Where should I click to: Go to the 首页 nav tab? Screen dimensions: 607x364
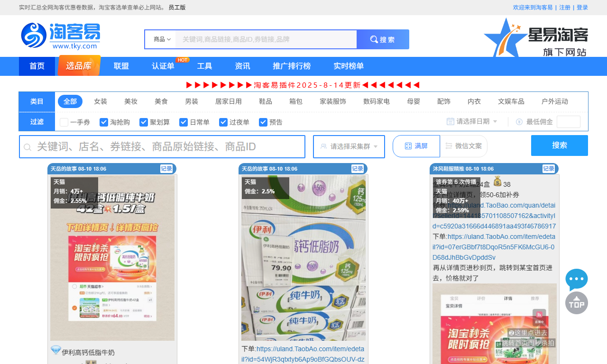(37, 66)
